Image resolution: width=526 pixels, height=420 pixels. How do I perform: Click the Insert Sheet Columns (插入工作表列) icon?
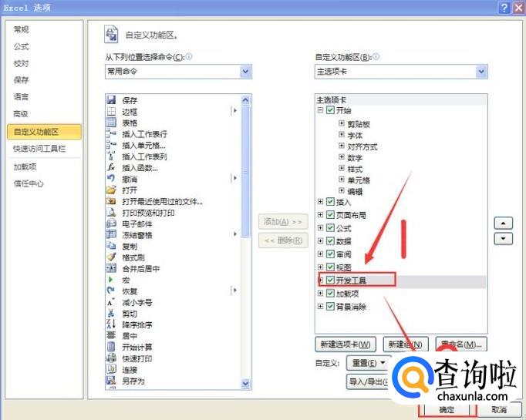point(111,156)
